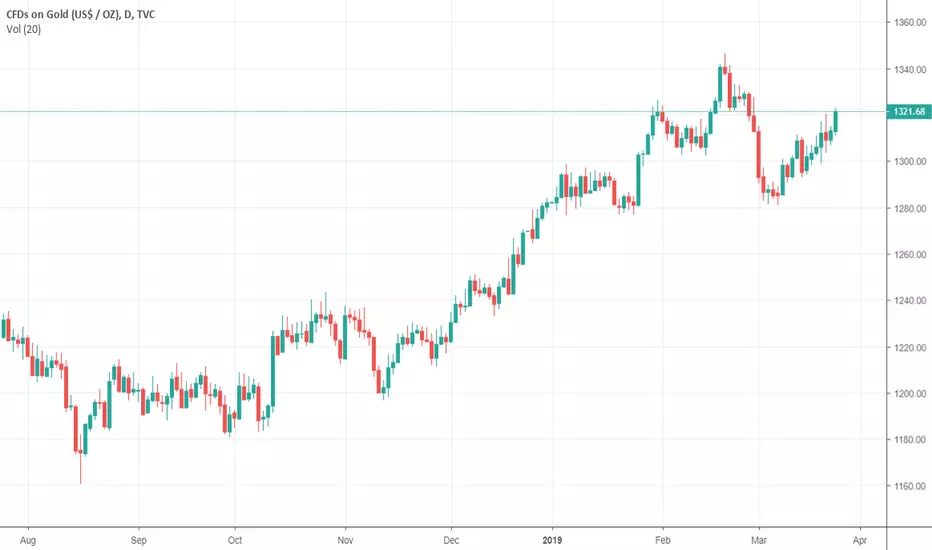Click the 1240.00 price axis label
The width and height of the screenshot is (932, 550).
pyautogui.click(x=910, y=301)
